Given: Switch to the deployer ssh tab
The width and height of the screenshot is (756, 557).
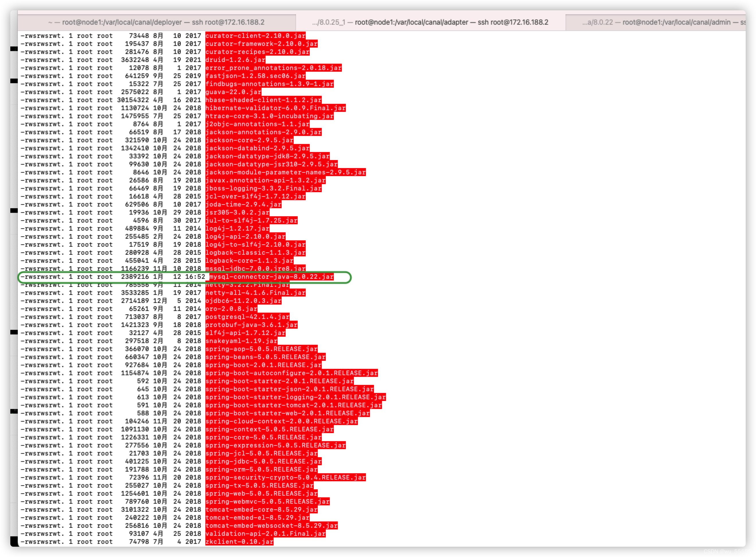Looking at the screenshot, I should tap(156, 22).
